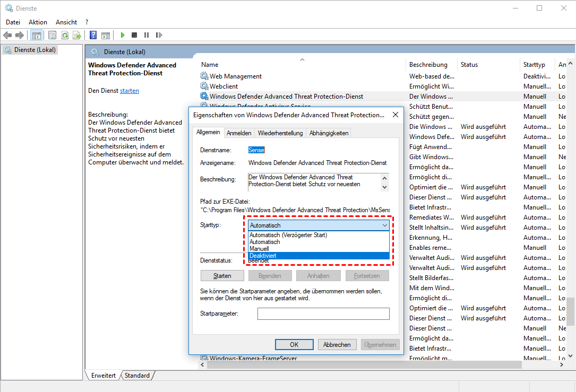Click the Back arrow toolbar icon

coord(7,35)
